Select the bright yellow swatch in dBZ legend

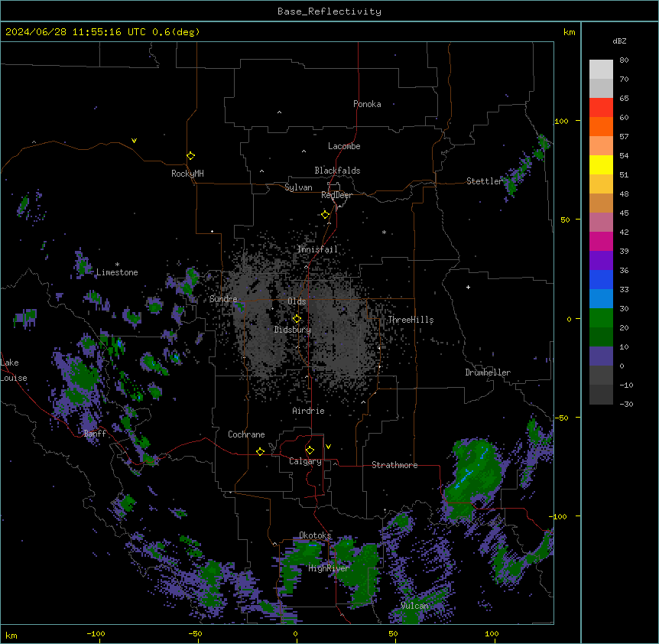point(601,164)
